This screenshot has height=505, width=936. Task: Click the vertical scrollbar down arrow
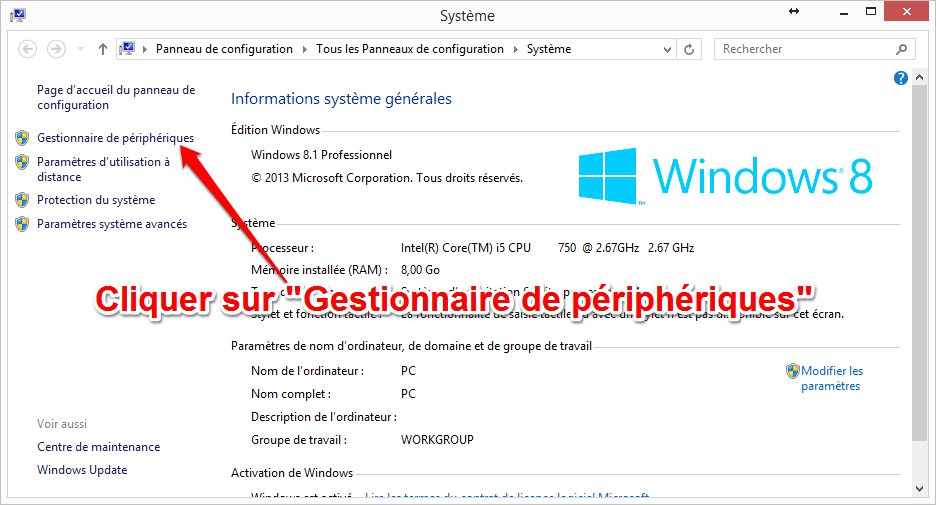[x=919, y=489]
